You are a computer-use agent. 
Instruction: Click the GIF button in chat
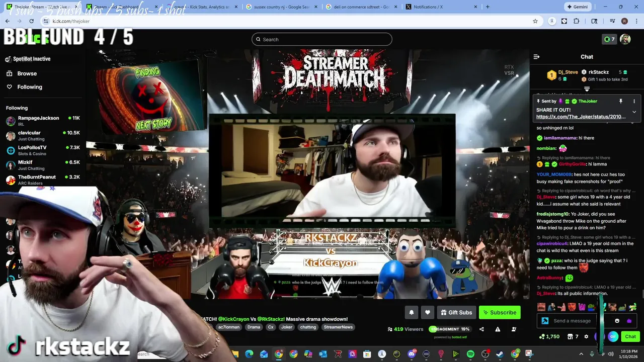pos(613,336)
